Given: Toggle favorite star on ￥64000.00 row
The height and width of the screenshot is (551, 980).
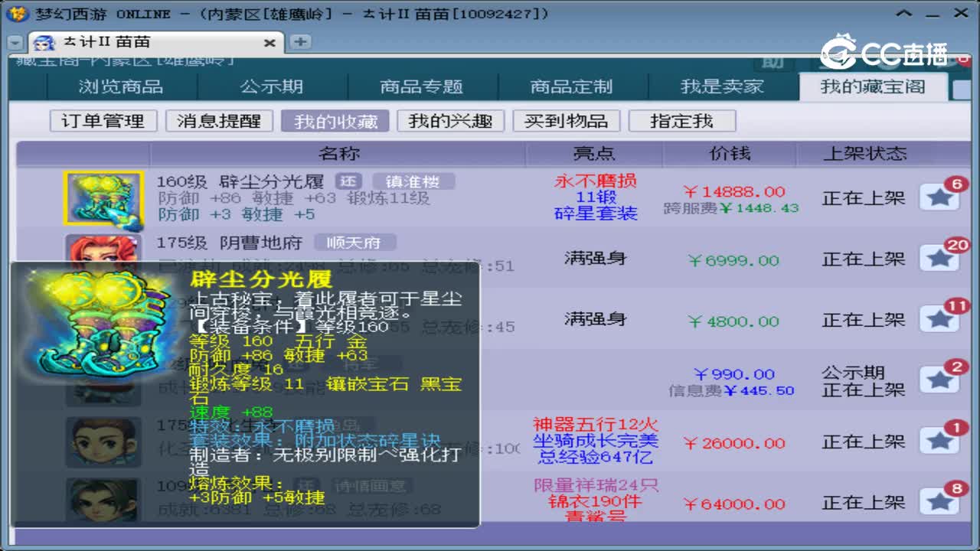Looking at the screenshot, I should click(x=939, y=503).
